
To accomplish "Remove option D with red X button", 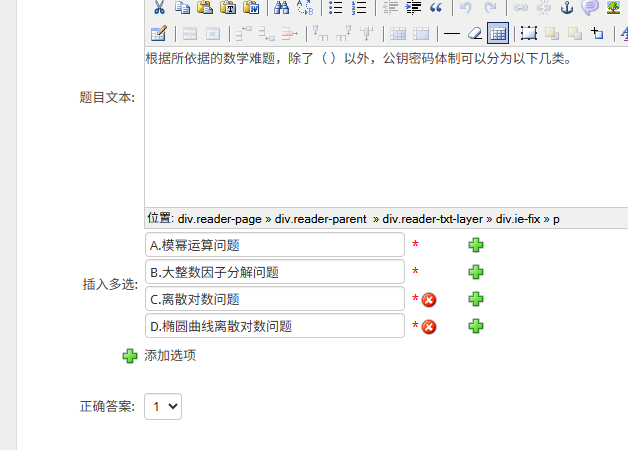I will pos(429,326).
